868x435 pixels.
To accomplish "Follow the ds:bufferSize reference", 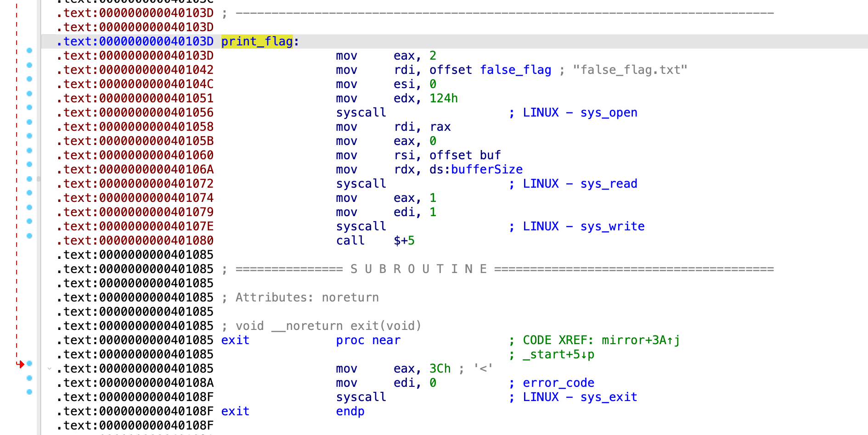I will click(476, 169).
